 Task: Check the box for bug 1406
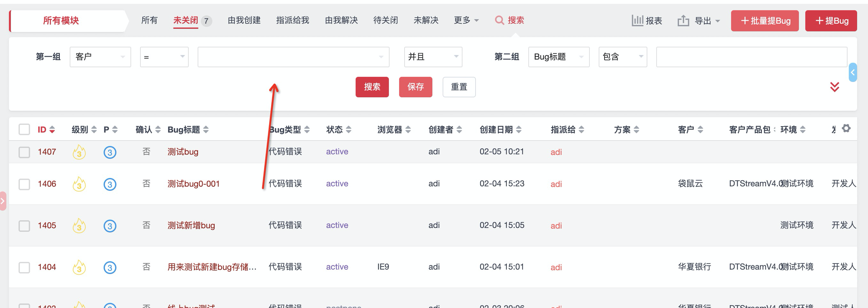24,184
